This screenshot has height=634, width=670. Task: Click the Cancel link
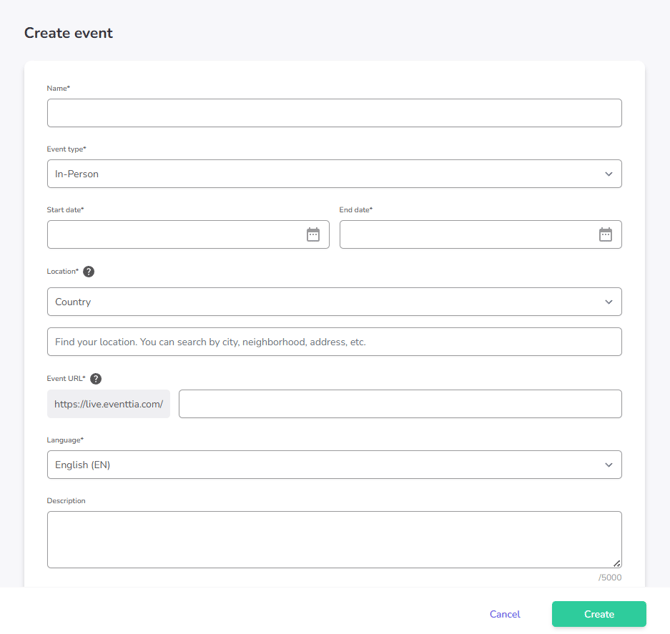(x=504, y=614)
